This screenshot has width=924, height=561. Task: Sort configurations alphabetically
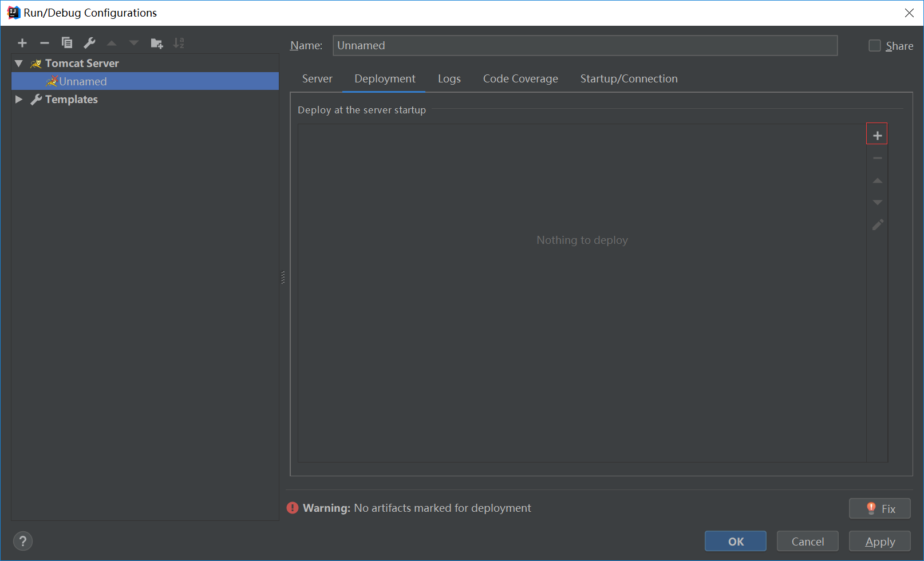point(179,43)
